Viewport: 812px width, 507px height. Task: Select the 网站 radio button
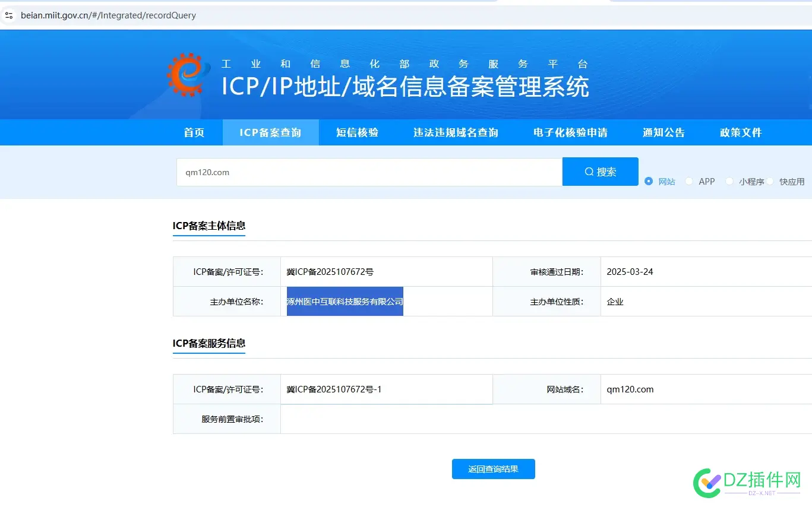coord(648,182)
